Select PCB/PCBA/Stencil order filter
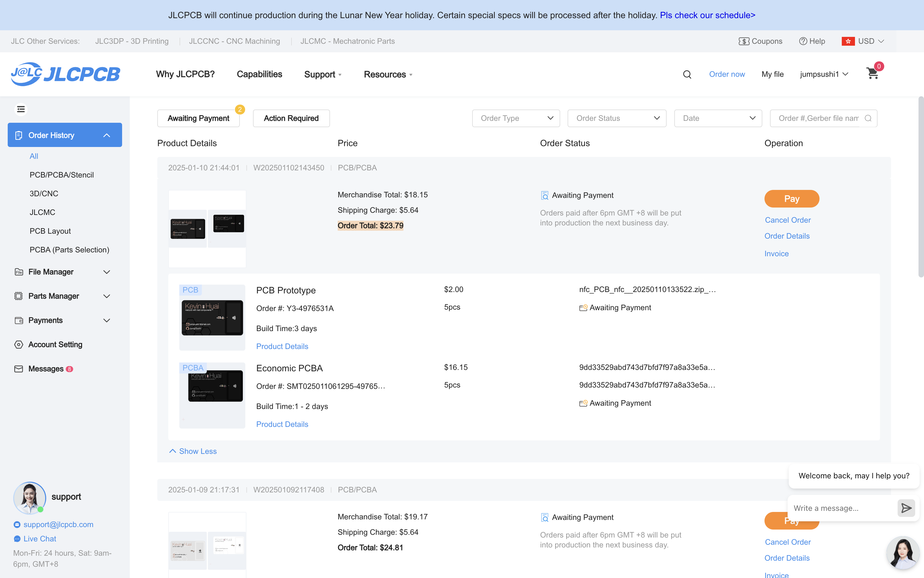The height and width of the screenshot is (578, 924). (x=62, y=175)
